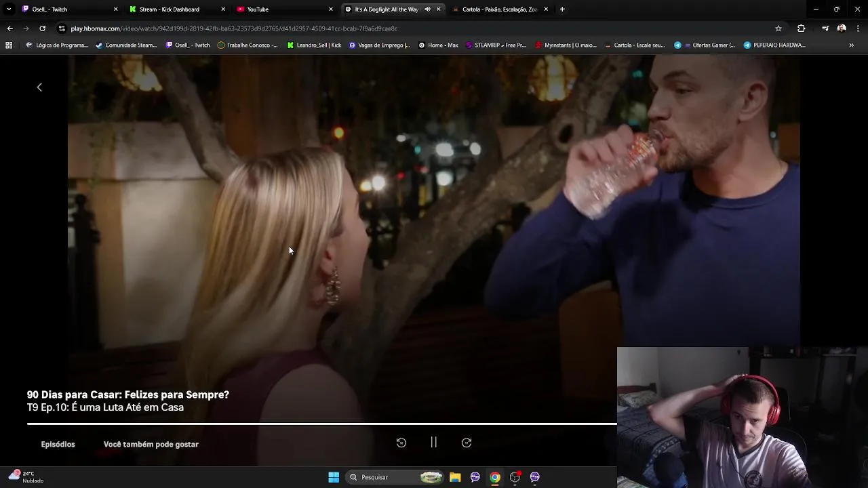This screenshot has width=868, height=488.
Task: Open the Windows Start menu
Action: [334, 477]
